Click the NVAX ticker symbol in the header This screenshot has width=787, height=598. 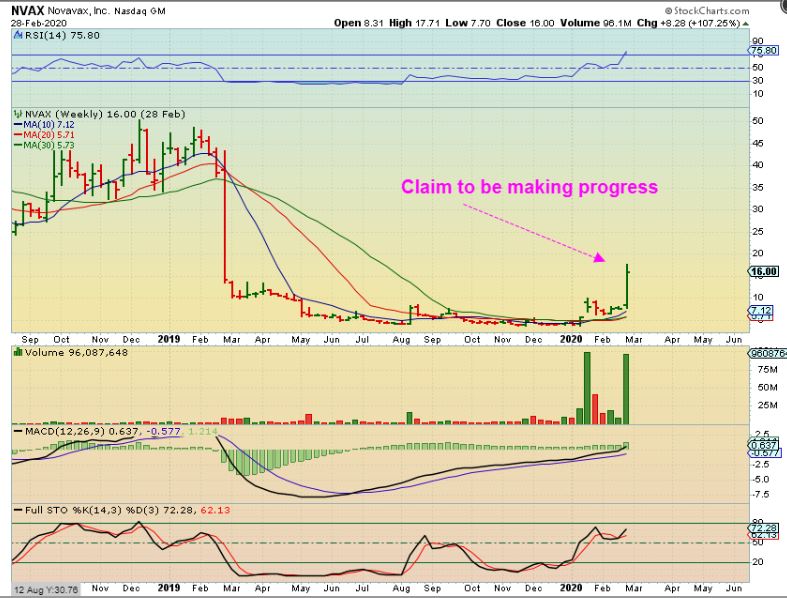click(x=28, y=10)
